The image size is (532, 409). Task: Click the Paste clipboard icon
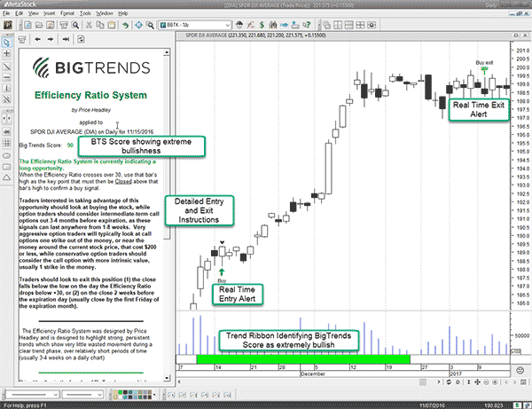pyautogui.click(x=112, y=25)
